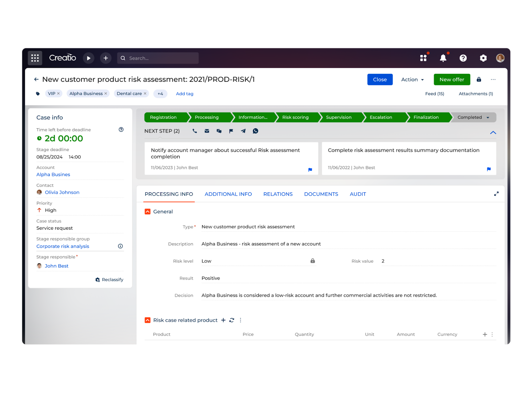
Task: Open the email next step icon
Action: (207, 131)
